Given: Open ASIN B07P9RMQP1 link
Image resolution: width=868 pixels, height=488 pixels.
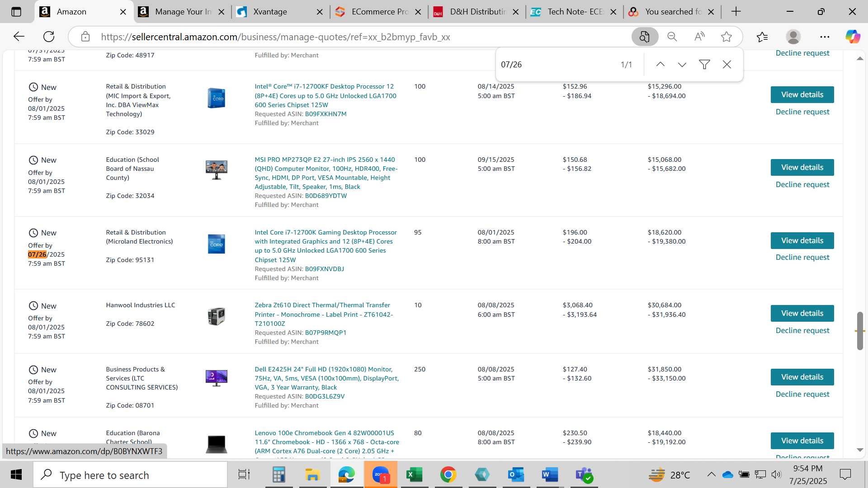Looking at the screenshot, I should (325, 333).
